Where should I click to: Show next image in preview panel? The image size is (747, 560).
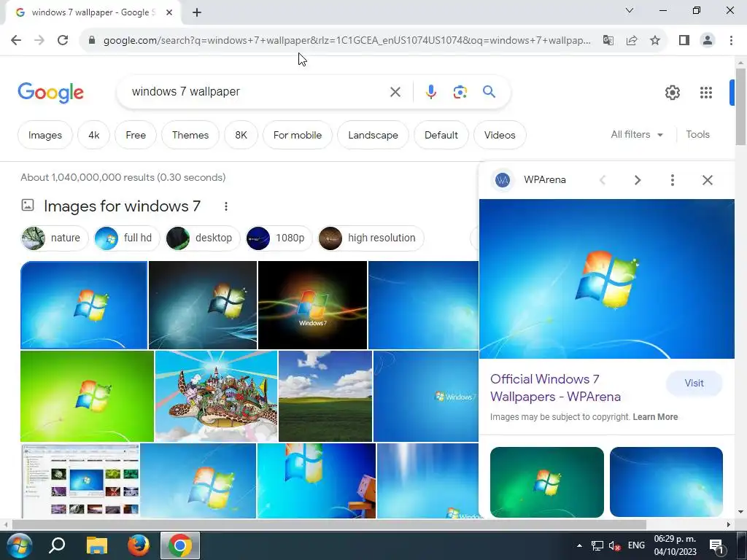pos(638,180)
